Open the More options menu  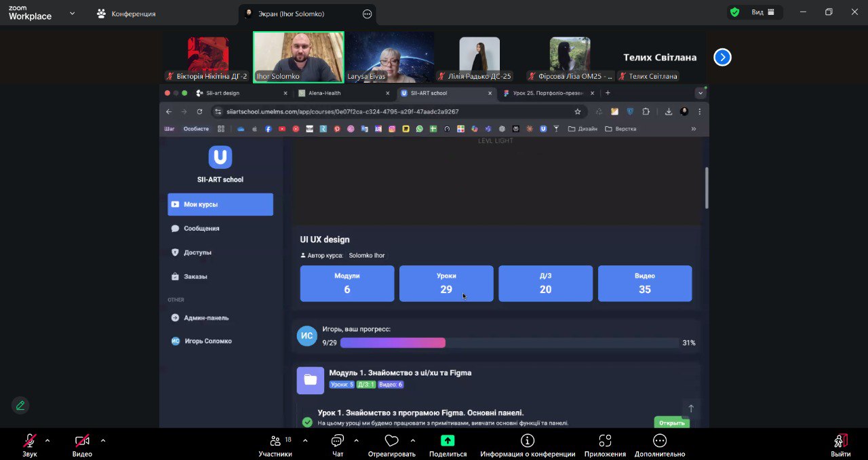click(x=659, y=441)
